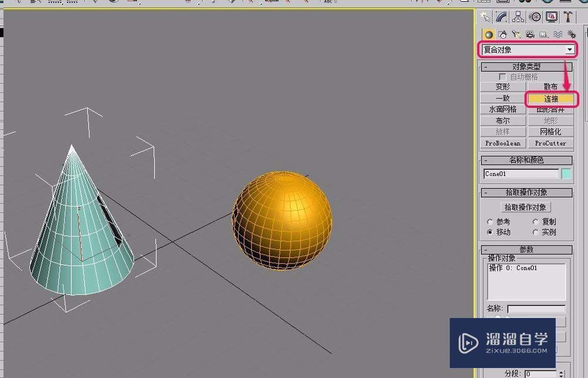Viewport: 588px width, 378px height.
Task: Activate the 连接 compound object button
Action: coord(550,98)
